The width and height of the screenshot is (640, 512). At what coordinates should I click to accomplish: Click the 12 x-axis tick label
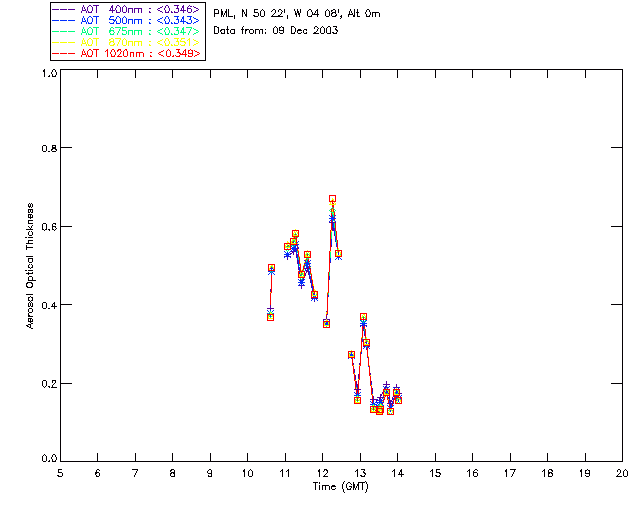322,473
